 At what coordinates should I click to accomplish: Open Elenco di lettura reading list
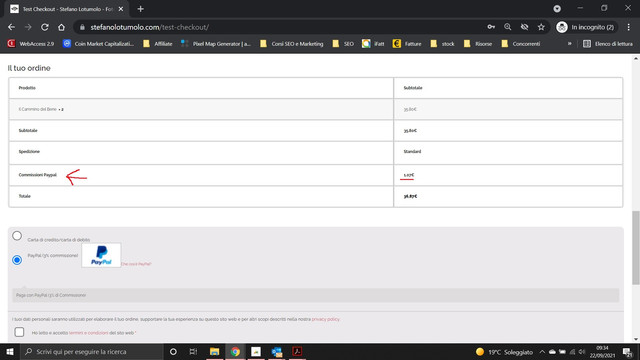608,44
